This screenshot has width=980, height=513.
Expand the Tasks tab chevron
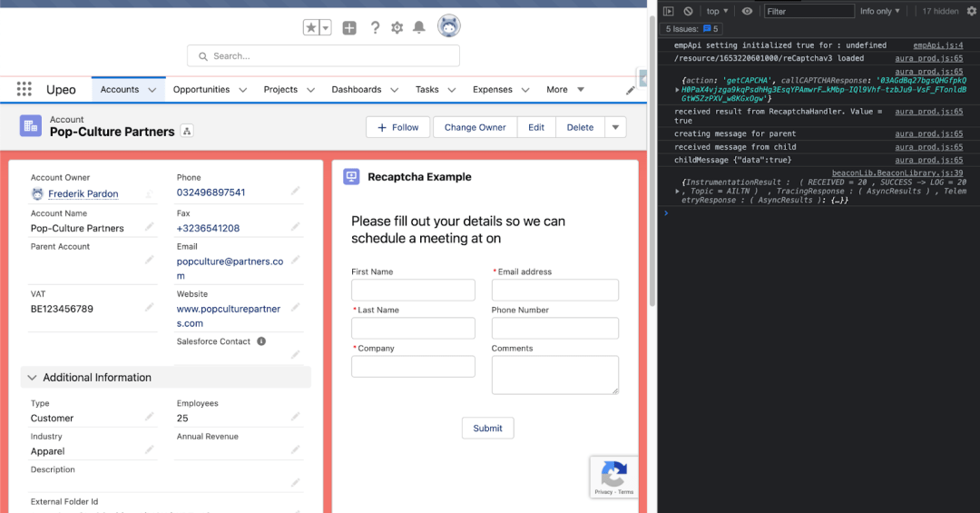point(452,90)
